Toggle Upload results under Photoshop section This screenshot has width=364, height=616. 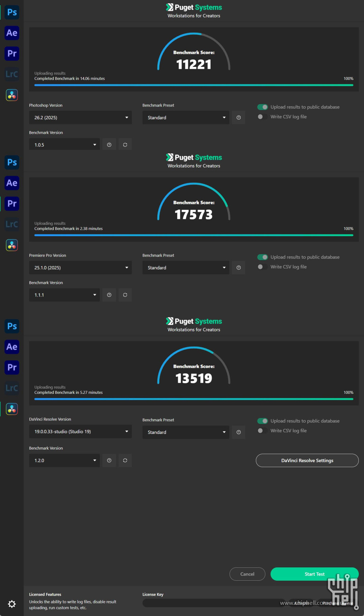263,107
